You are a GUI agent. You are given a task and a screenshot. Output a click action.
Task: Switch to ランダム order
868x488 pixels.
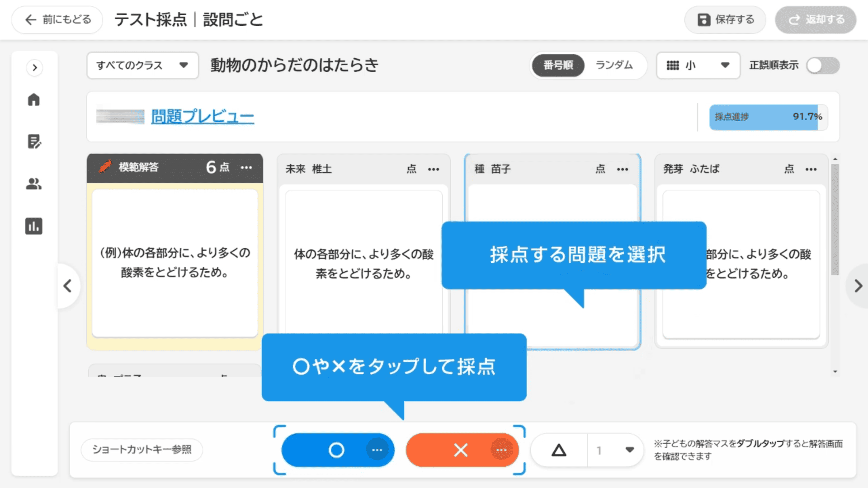[x=614, y=66]
